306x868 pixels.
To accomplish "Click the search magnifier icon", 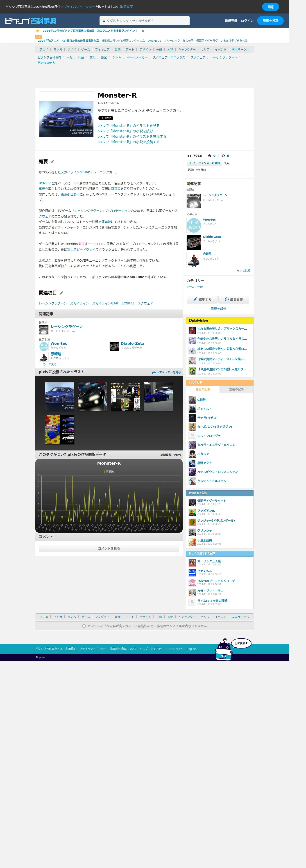I will tap(104, 21).
